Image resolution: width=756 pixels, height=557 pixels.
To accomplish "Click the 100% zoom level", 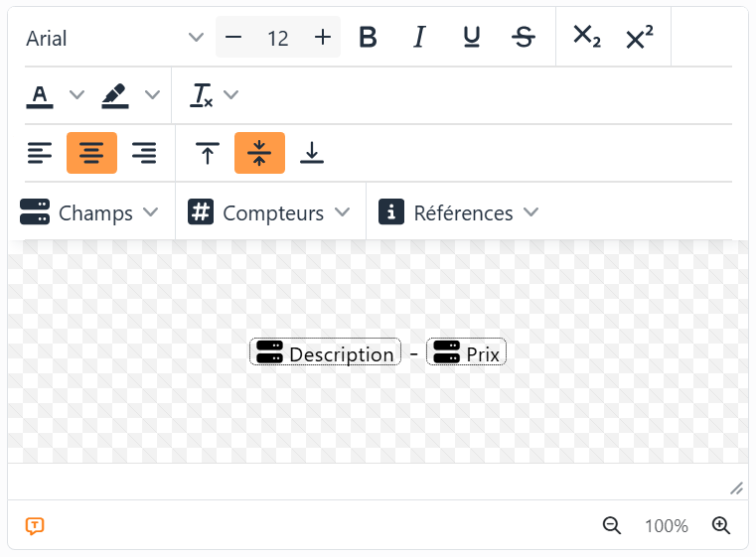I will pyautogui.click(x=667, y=525).
